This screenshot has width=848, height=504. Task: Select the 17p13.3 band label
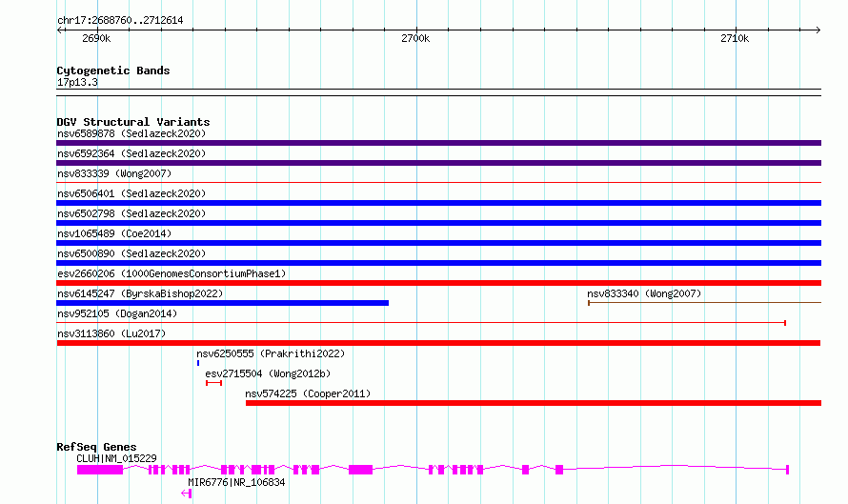pyautogui.click(x=77, y=82)
